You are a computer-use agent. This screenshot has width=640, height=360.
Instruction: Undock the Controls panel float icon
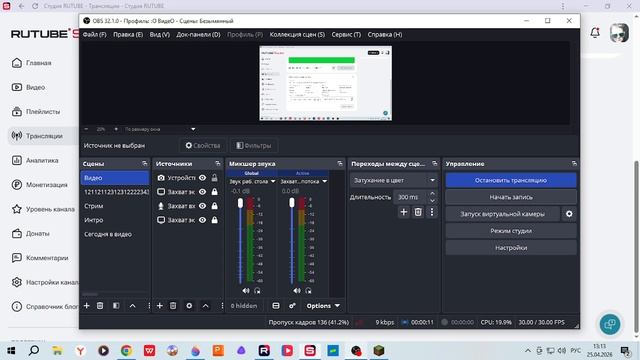click(574, 164)
